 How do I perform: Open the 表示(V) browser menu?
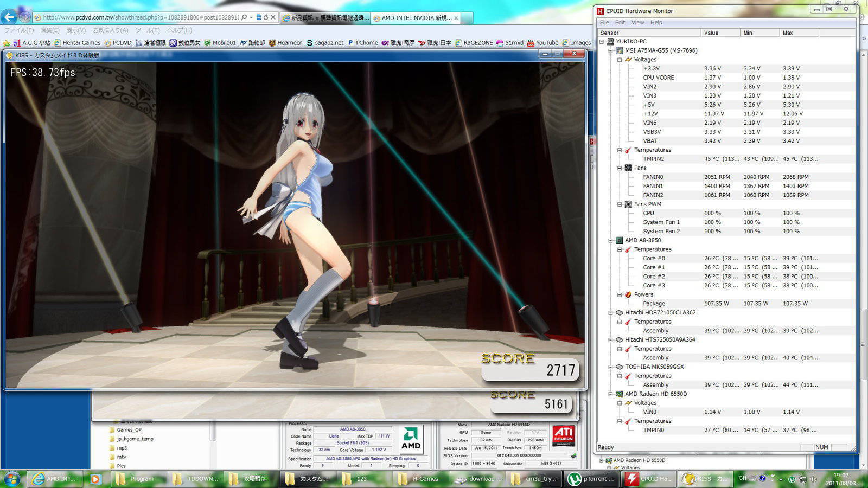coord(76,30)
